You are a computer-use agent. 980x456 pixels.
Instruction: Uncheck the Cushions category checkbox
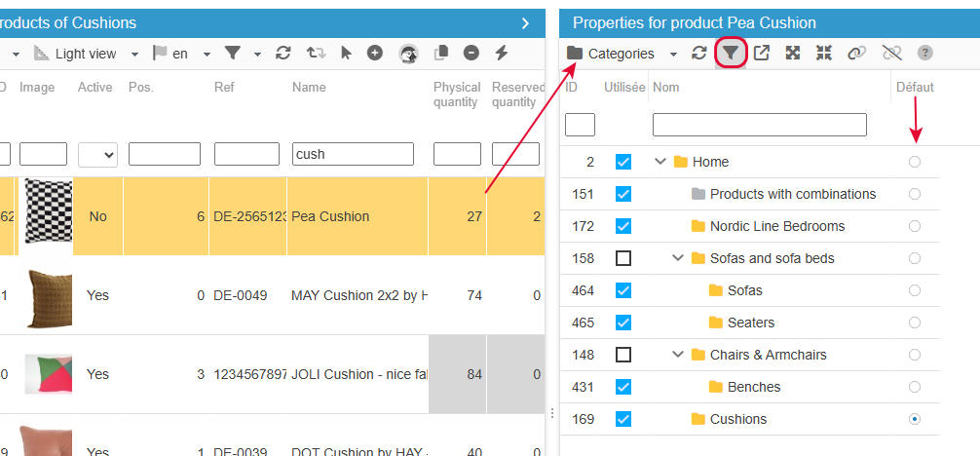[x=623, y=419]
